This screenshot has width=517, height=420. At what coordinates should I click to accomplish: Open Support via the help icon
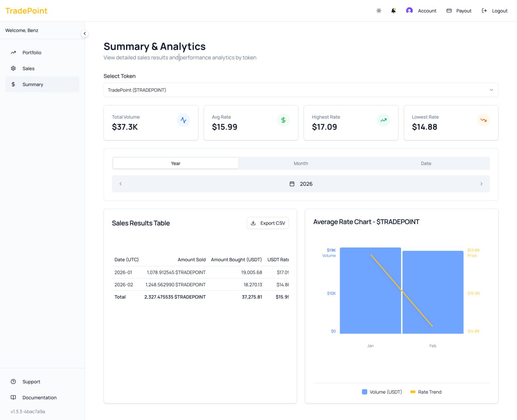(x=13, y=381)
